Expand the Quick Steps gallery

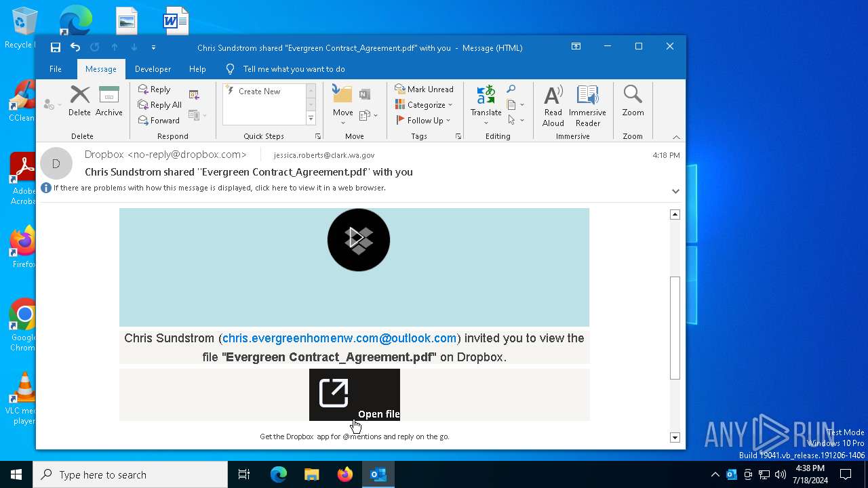311,119
